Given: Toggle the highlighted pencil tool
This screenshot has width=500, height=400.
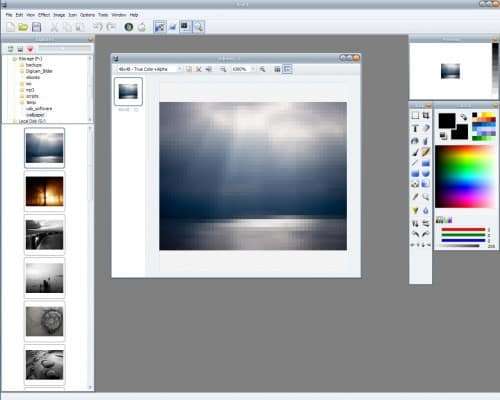Looking at the screenshot, I should click(426, 152).
